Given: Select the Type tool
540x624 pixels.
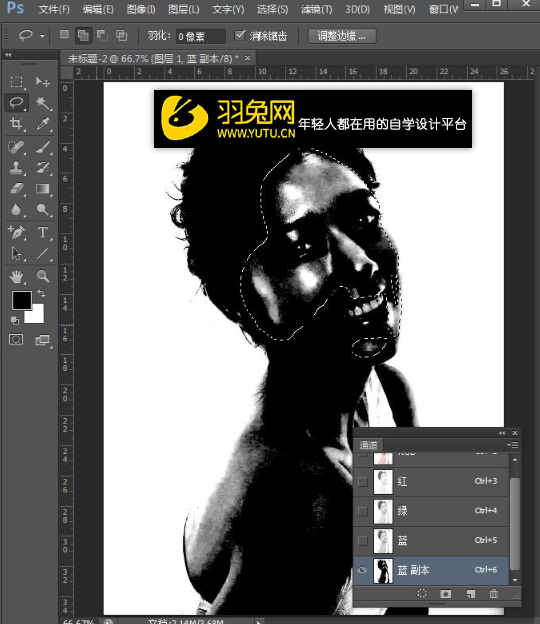Looking at the screenshot, I should coord(42,232).
